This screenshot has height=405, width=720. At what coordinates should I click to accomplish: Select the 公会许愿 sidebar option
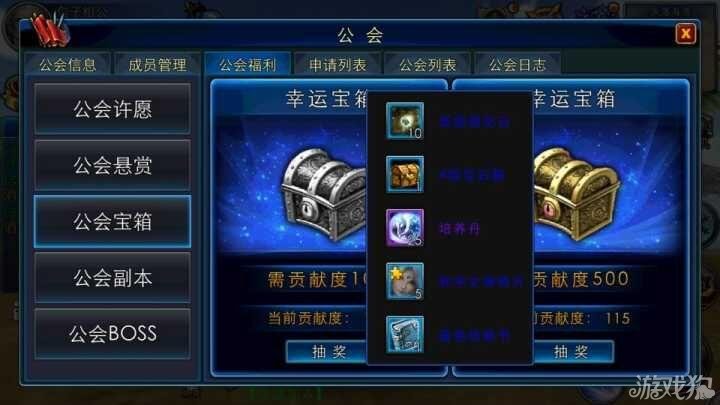tap(112, 109)
